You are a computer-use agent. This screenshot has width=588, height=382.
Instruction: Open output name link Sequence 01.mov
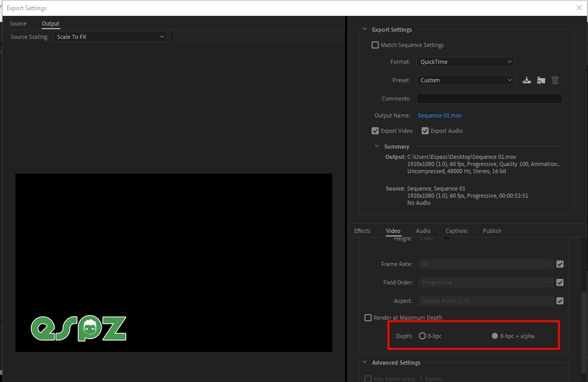tap(439, 115)
